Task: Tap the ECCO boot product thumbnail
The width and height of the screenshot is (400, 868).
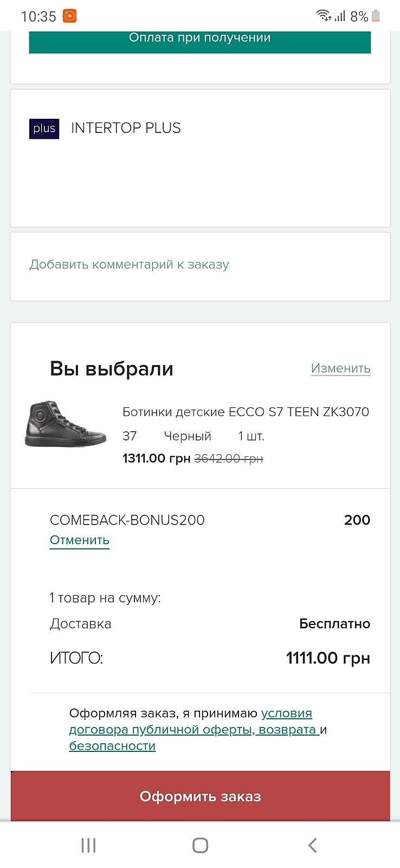Action: [66, 424]
